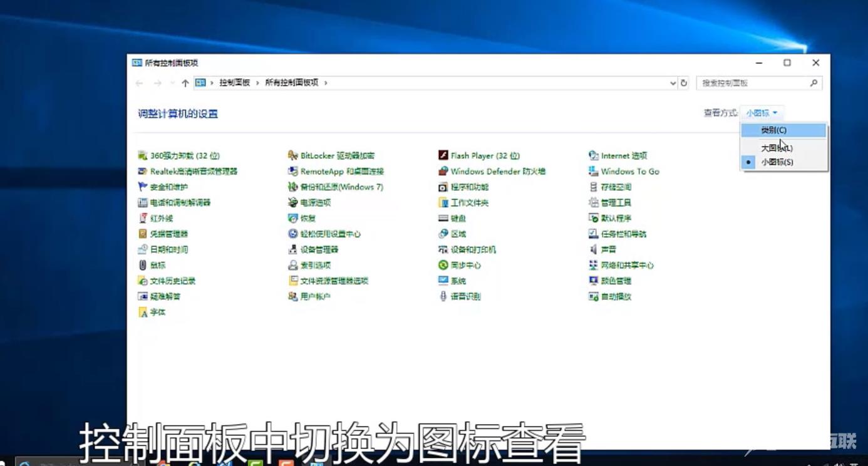Image resolution: width=868 pixels, height=466 pixels.
Task: Expand the address bar history dropdown arrow
Action: coord(673,83)
